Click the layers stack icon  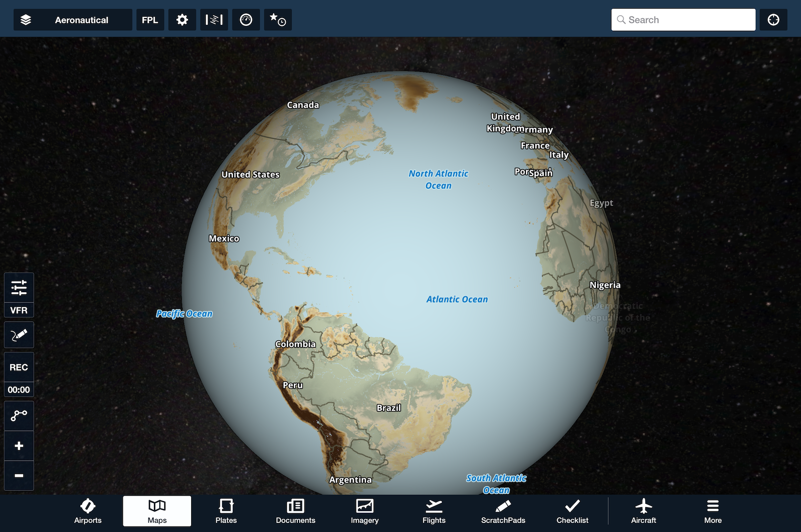[26, 20]
